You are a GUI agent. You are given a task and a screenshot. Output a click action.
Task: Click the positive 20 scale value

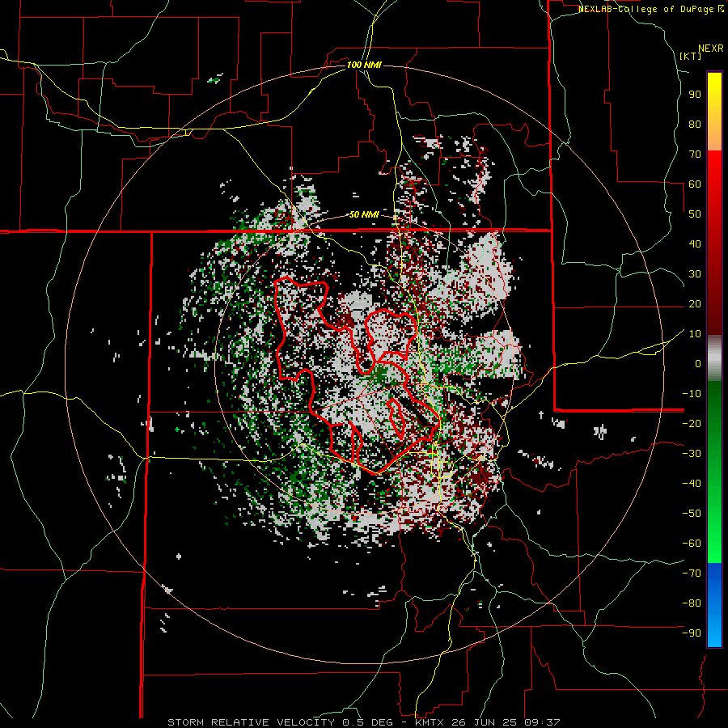pos(695,304)
